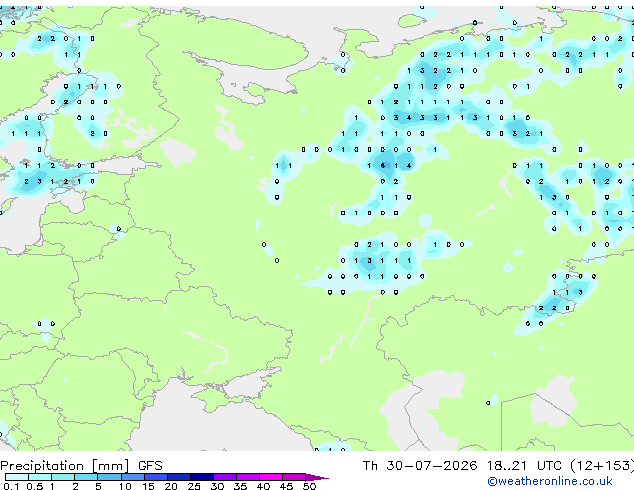Screen dimensions: 634x490
Task: Click the over-50 mm arrow tip on legend
Action: (317, 477)
